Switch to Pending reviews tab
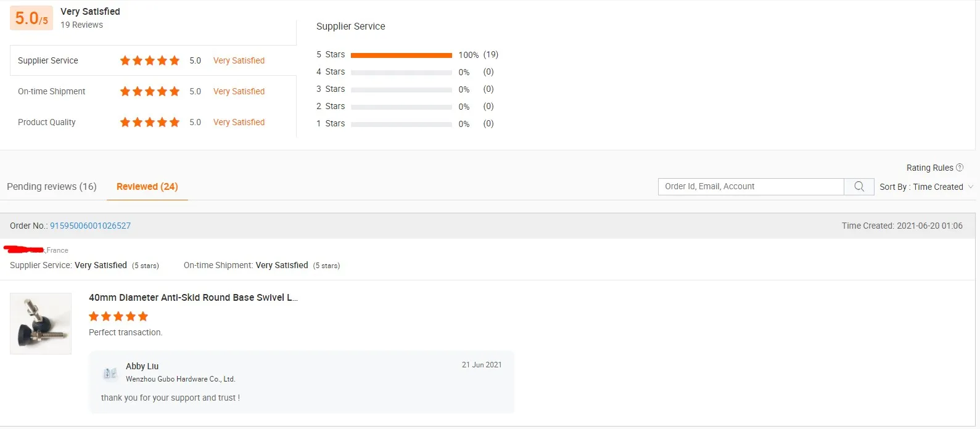The width and height of the screenshot is (980, 429). tap(52, 187)
